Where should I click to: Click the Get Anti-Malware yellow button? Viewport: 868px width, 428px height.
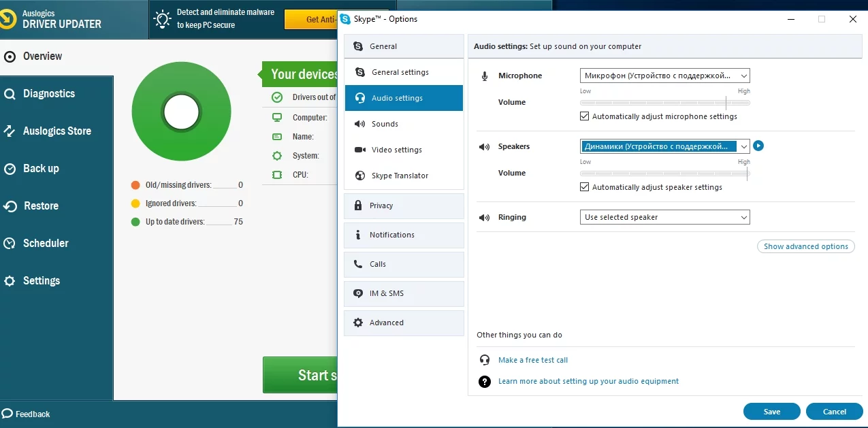click(x=311, y=20)
